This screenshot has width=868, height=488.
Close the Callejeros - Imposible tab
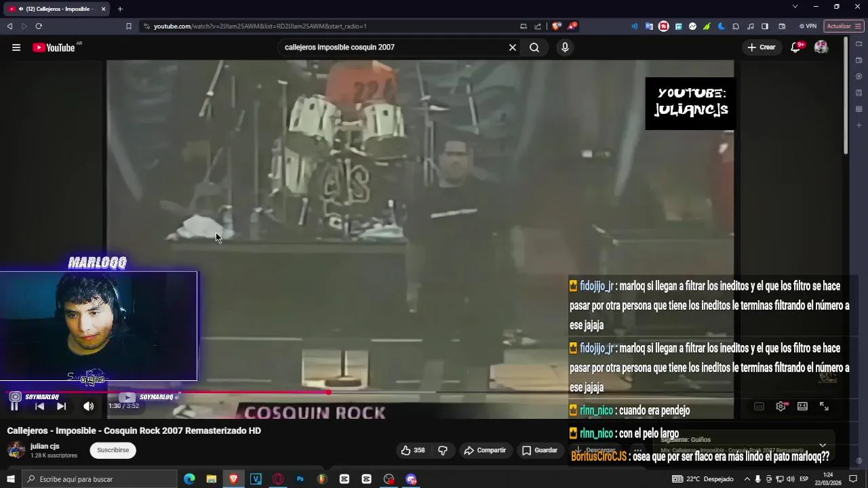[x=103, y=9]
